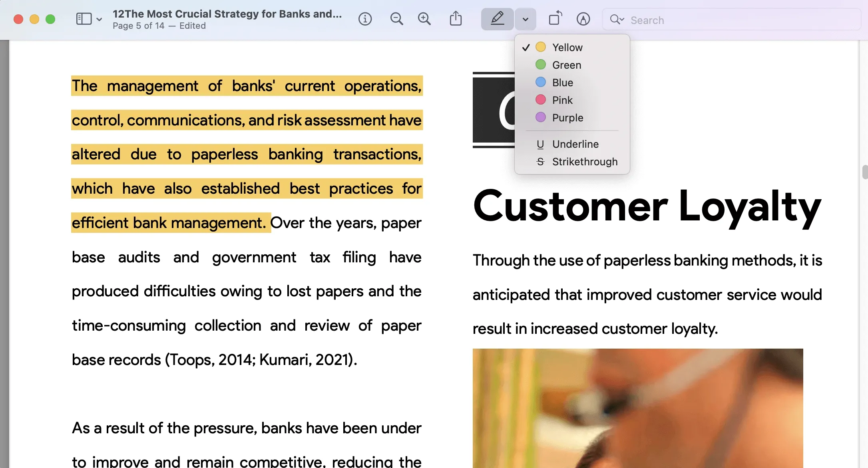The width and height of the screenshot is (868, 468).
Task: Expand the annotation tool options chevron
Action: point(524,19)
